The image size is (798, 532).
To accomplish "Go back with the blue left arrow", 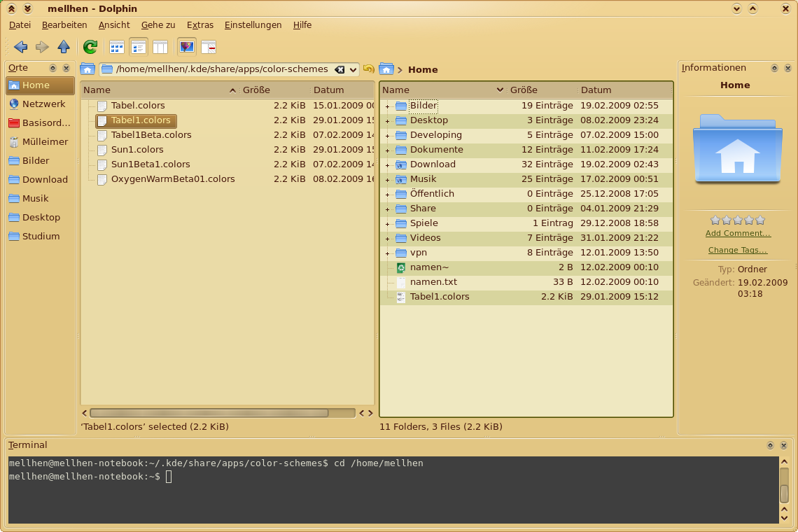I will [x=21, y=47].
